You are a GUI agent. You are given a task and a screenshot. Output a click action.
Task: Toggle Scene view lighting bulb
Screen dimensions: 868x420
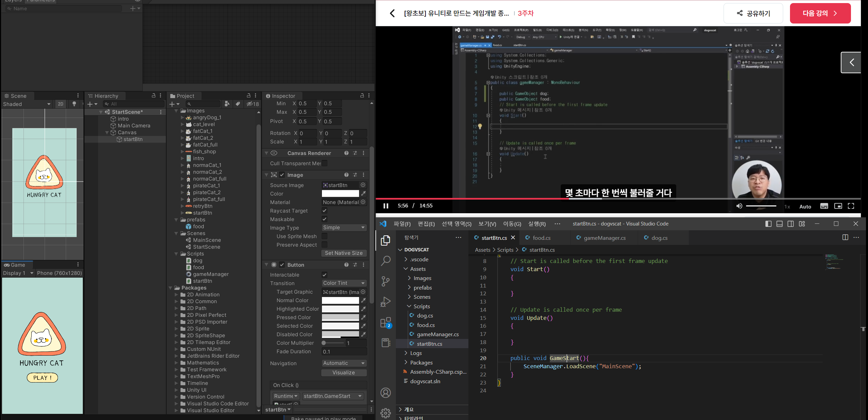click(x=74, y=104)
